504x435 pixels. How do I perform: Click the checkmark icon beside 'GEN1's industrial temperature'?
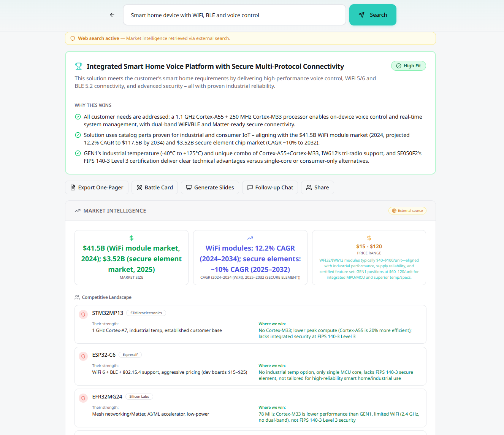[78, 153]
